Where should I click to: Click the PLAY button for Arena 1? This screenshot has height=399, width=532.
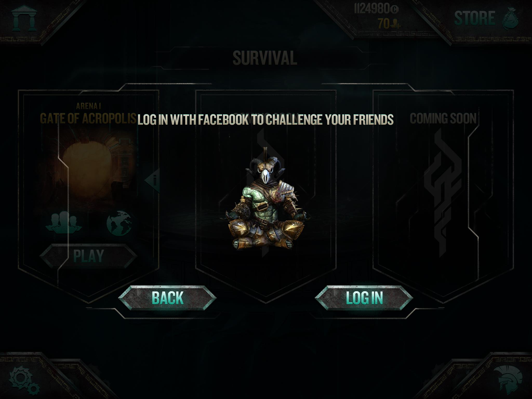pyautogui.click(x=89, y=256)
